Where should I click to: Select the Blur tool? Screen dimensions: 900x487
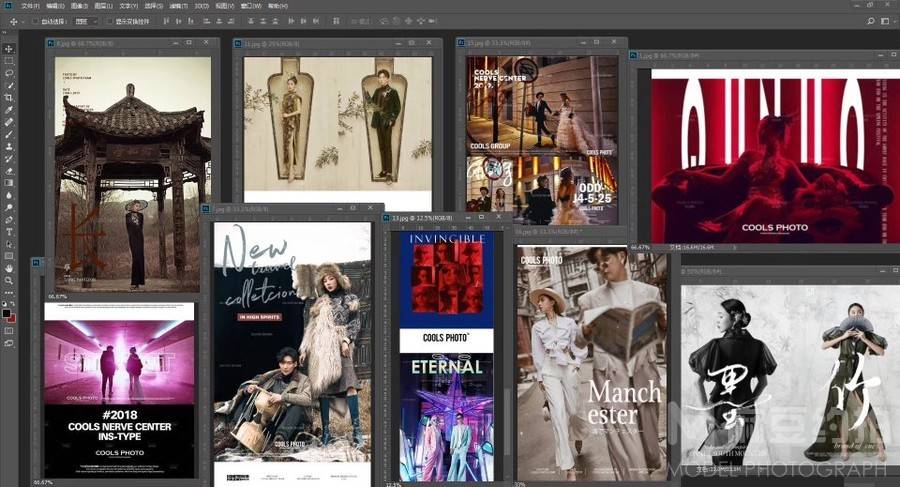pos(9,195)
